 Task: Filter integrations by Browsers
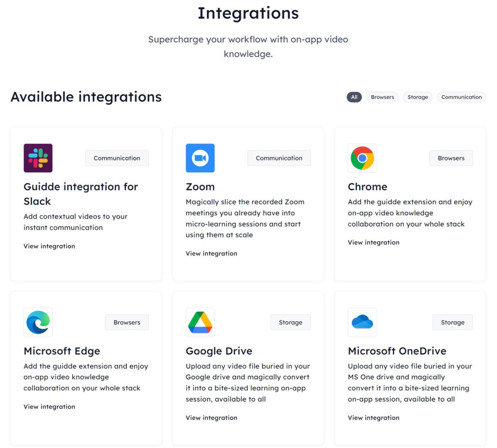pyautogui.click(x=382, y=97)
